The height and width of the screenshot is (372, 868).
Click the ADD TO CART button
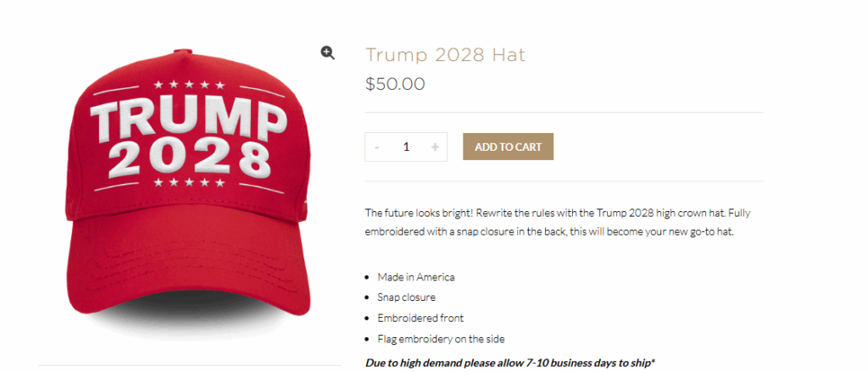[509, 147]
